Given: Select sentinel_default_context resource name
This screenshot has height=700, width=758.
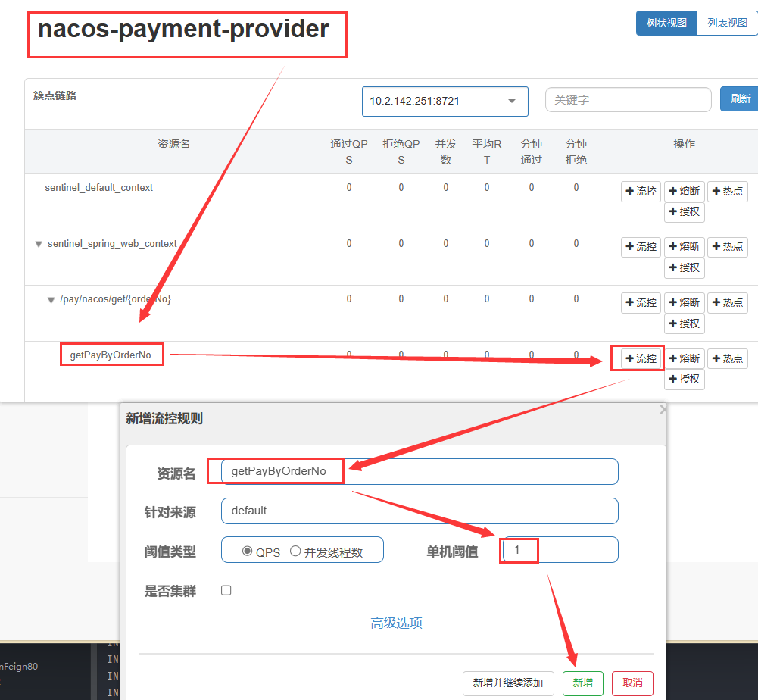Looking at the screenshot, I should [98, 187].
